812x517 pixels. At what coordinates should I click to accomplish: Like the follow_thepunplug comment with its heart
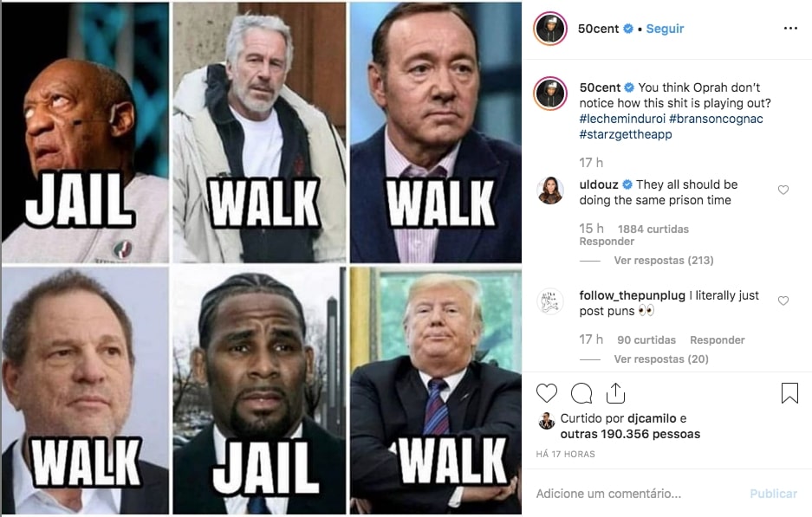pos(783,301)
